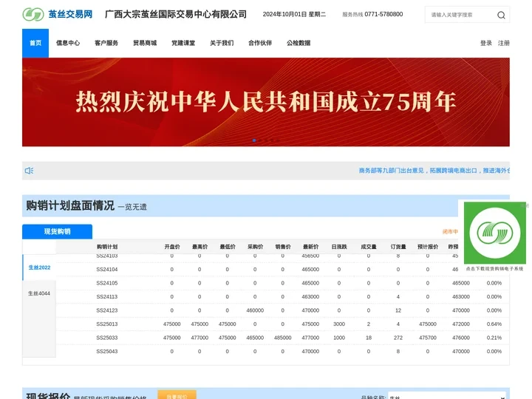Click the search magnifier icon
532x399 pixels.
[501, 15]
